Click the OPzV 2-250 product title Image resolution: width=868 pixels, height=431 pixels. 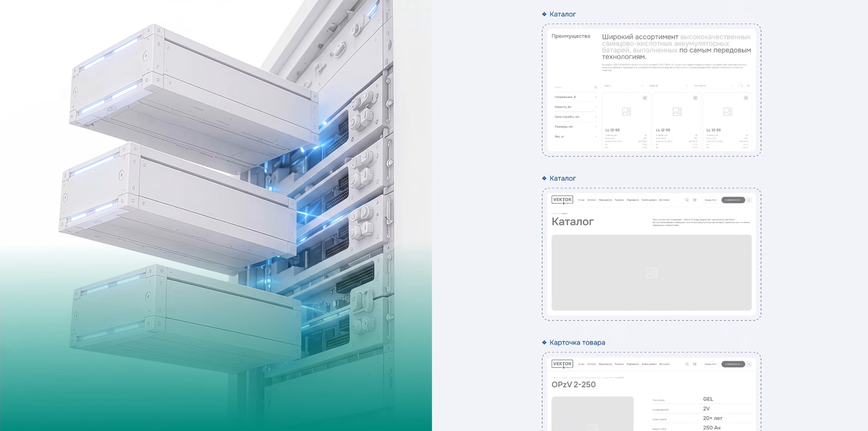point(573,384)
